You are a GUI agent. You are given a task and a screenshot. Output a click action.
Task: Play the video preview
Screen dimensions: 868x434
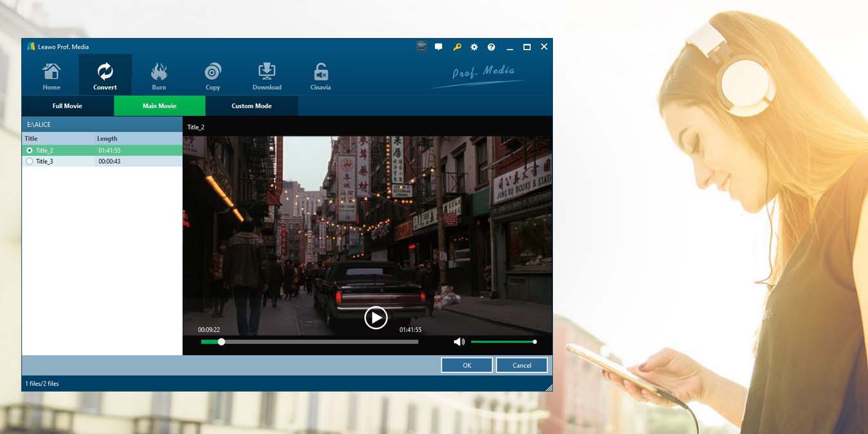[375, 318]
